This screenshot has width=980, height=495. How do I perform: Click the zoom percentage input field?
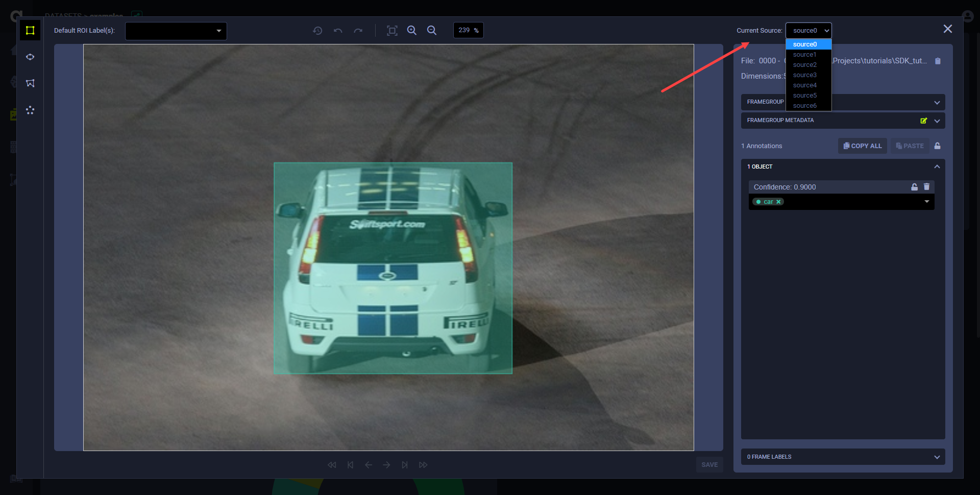click(465, 31)
